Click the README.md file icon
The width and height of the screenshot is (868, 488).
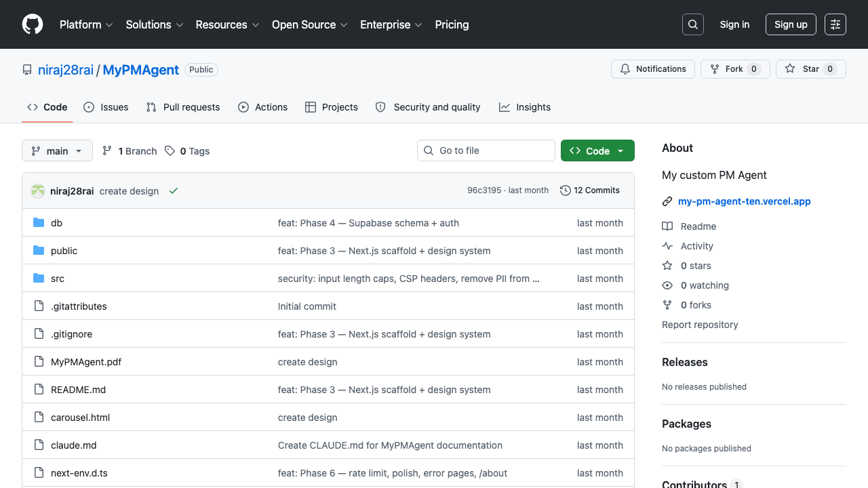coord(39,390)
